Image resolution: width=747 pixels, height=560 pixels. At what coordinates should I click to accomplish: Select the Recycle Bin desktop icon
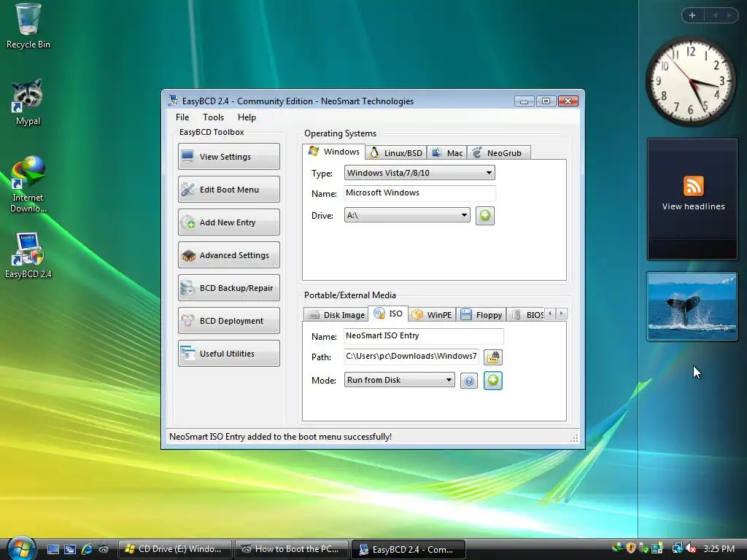pyautogui.click(x=28, y=27)
